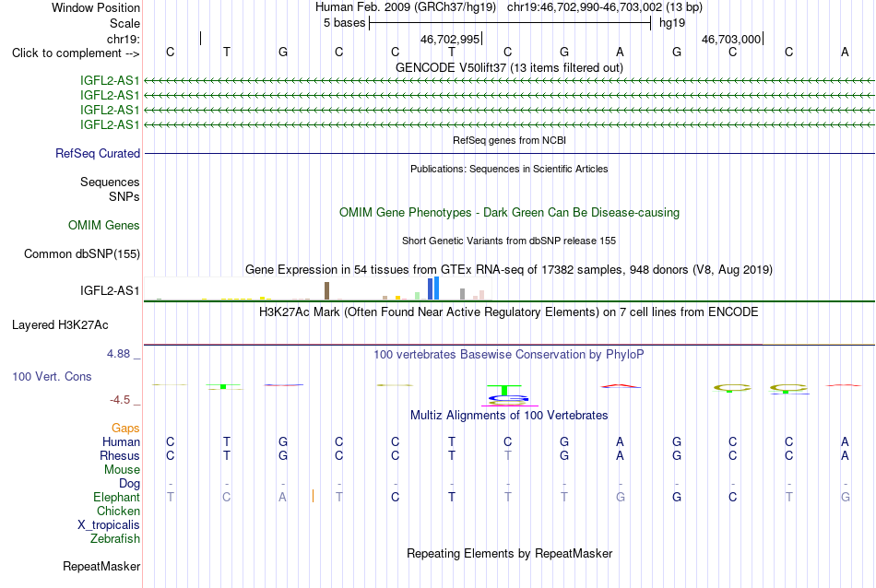Open the GTEx Gene Expression track title
876x588 pixels.
(x=509, y=270)
